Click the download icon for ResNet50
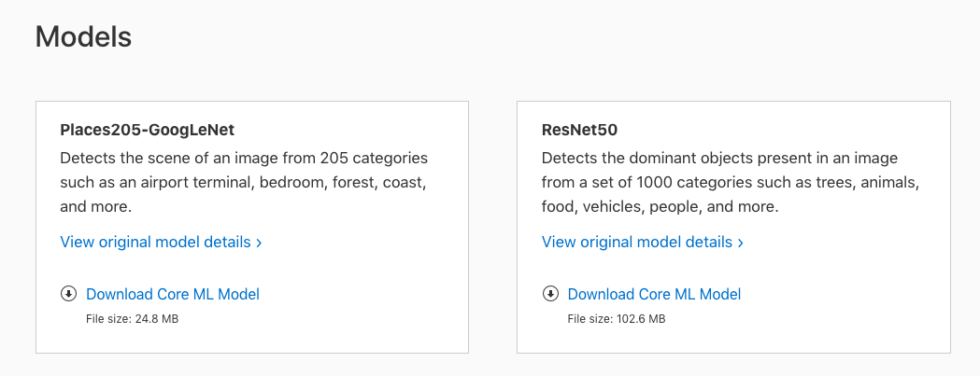980x376 pixels. (550, 294)
